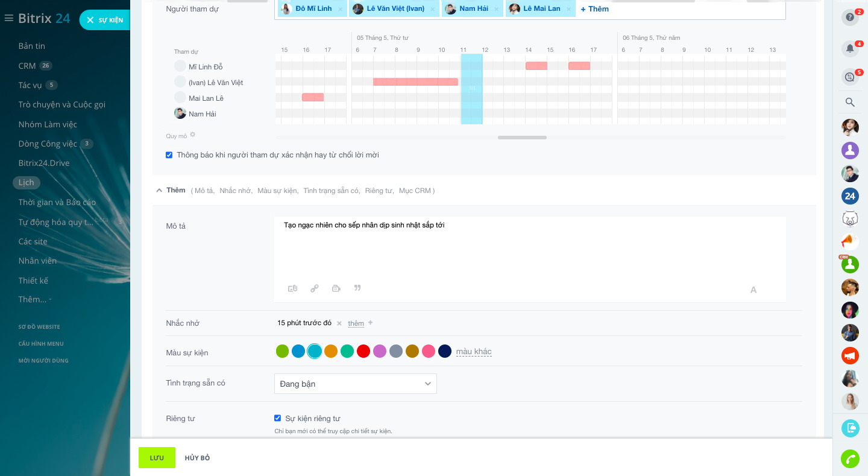Remove attendee Lê Văn Việt (Ivan)
Screen dimensions: 868x476
(x=433, y=9)
